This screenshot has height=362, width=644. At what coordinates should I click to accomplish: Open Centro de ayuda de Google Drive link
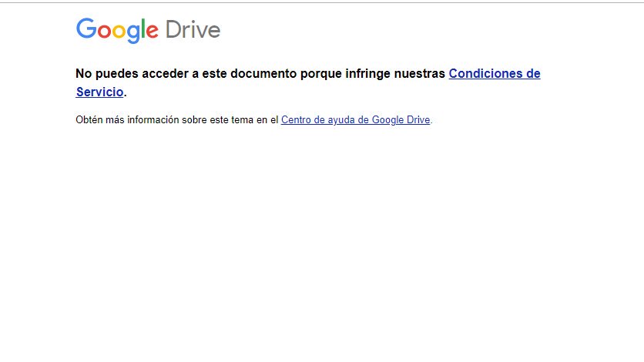coord(356,120)
